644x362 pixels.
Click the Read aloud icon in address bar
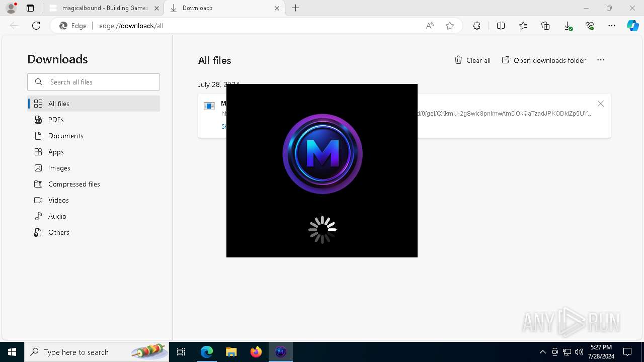coord(430,26)
